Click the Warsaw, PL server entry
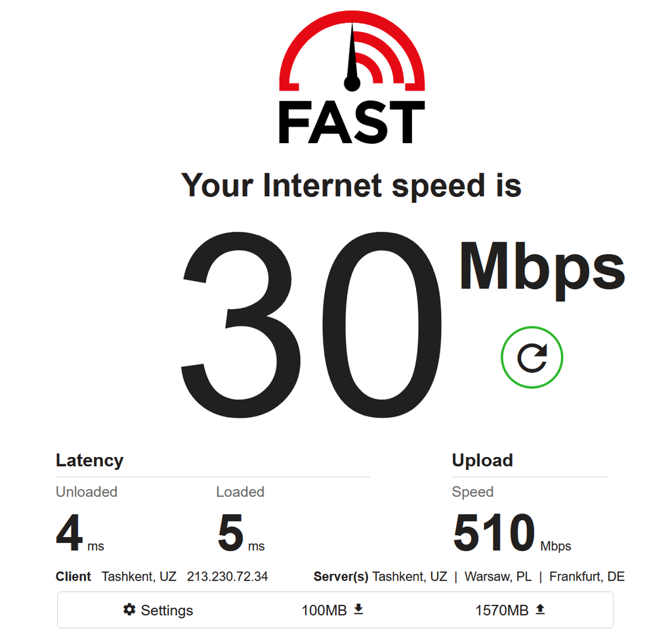 (x=498, y=576)
